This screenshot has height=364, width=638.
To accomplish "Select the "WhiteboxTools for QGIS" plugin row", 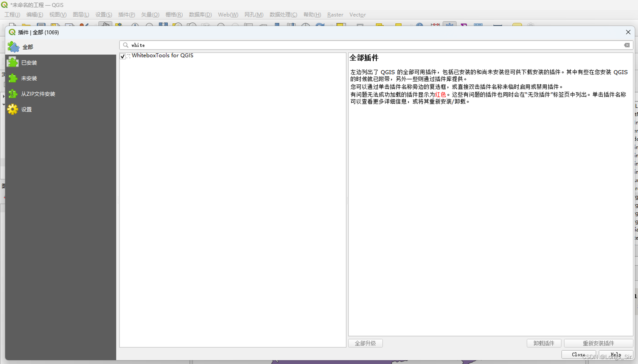I will click(233, 56).
